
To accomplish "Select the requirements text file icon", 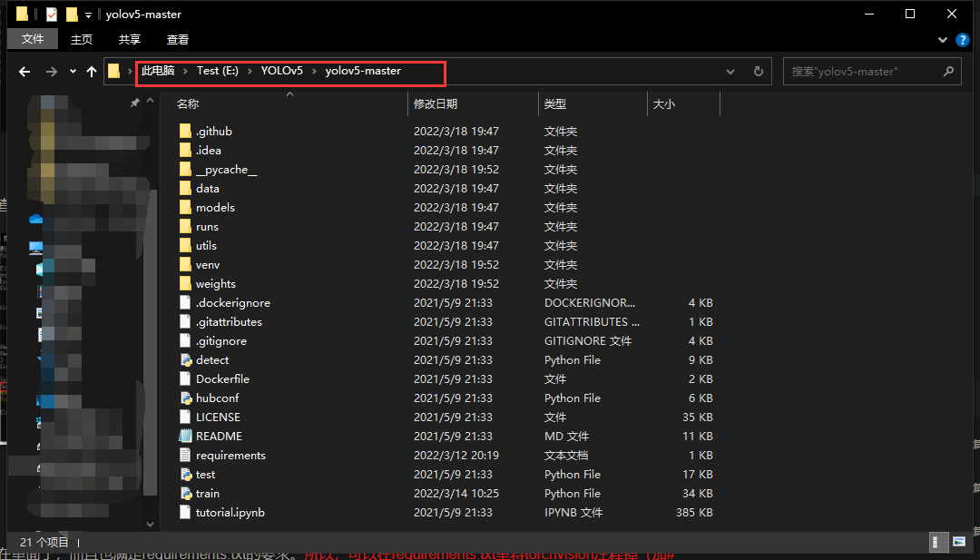I will (x=185, y=455).
